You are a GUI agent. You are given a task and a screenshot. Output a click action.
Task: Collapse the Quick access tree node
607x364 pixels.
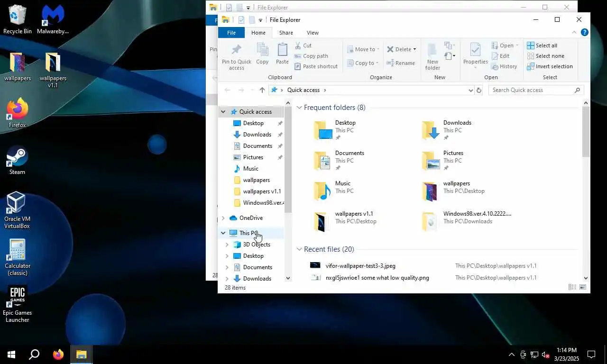[223, 112]
